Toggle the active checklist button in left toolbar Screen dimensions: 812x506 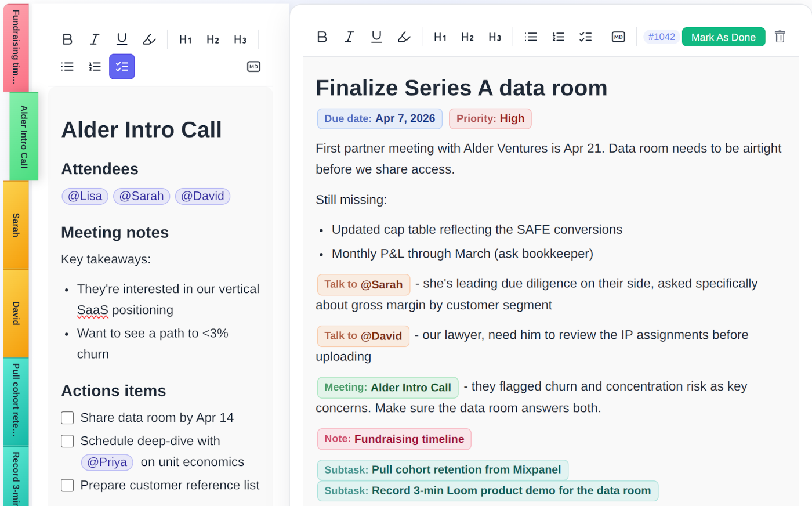coord(122,67)
